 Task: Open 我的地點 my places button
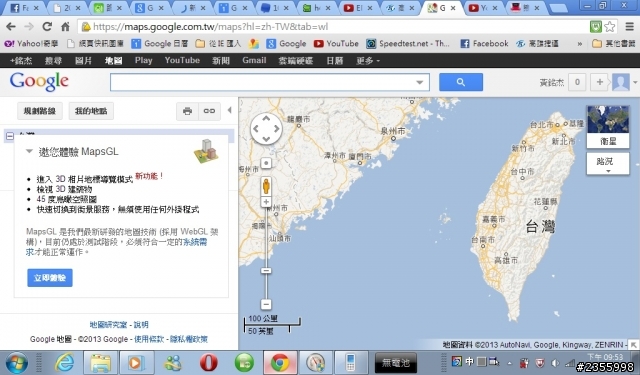[91, 111]
